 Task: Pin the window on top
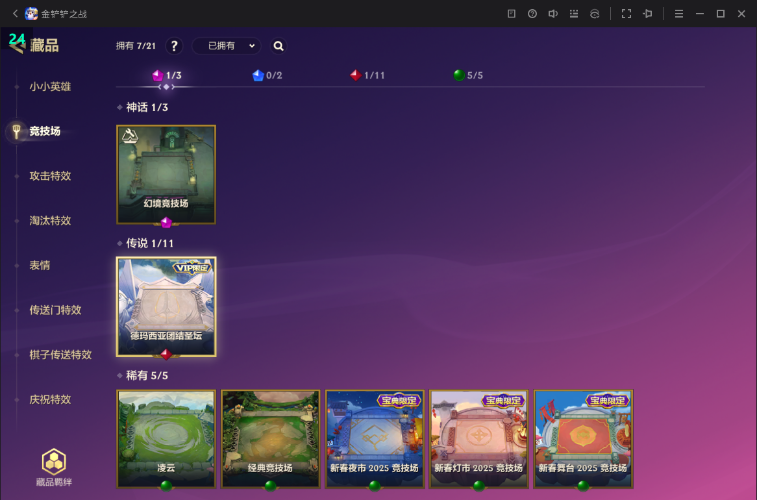coord(647,14)
